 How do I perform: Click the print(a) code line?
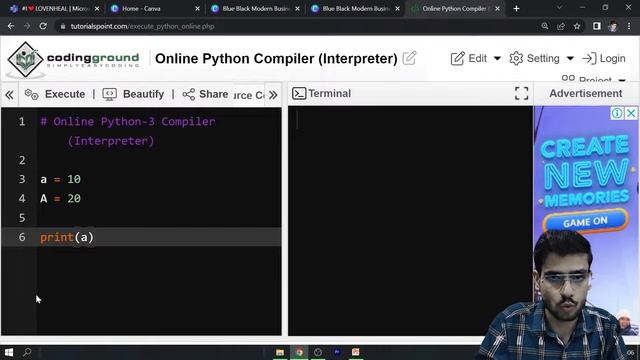[x=67, y=237]
